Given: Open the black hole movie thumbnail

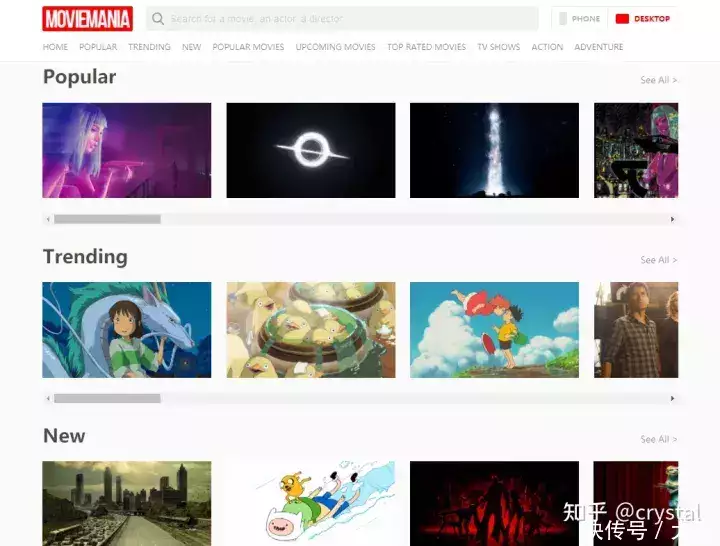Looking at the screenshot, I should (x=311, y=151).
